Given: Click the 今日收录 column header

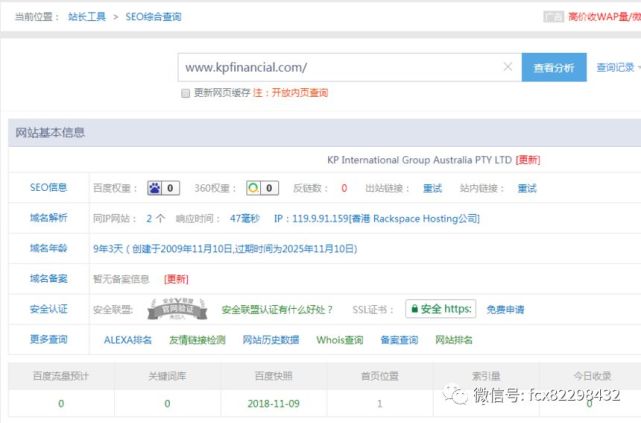Looking at the screenshot, I should tap(592, 376).
